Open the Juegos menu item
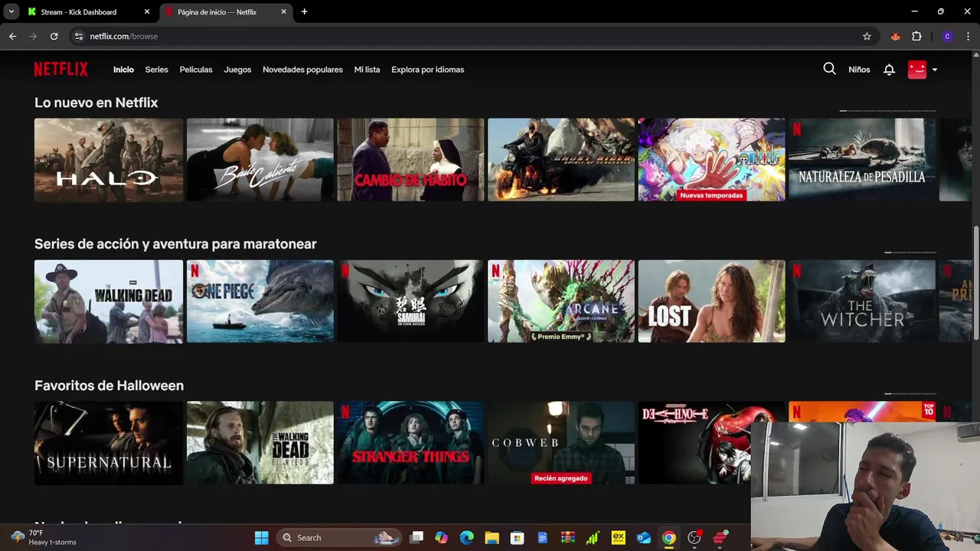 coord(237,70)
